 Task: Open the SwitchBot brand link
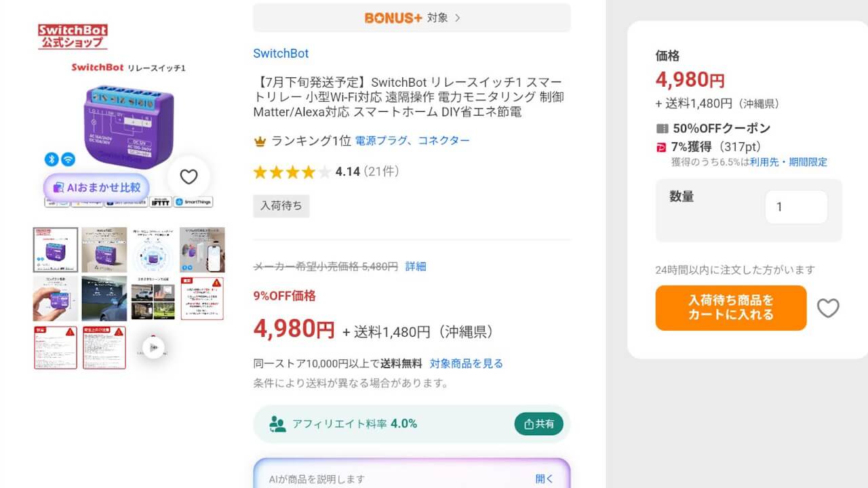281,54
